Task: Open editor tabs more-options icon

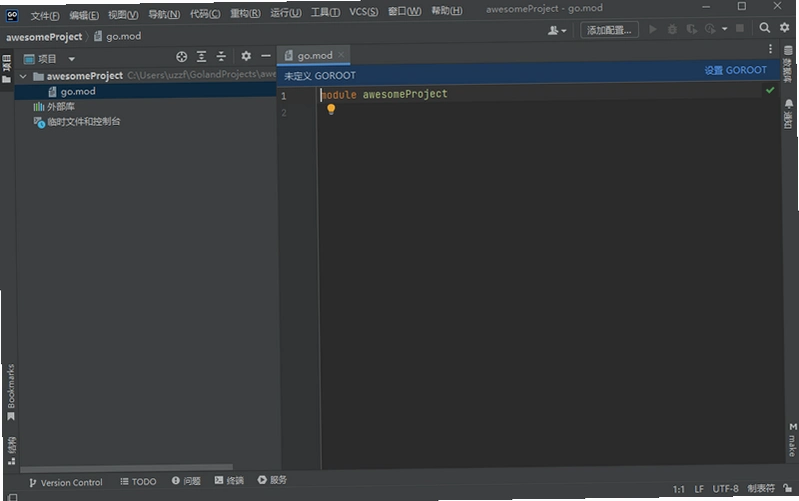Action: 770,49
